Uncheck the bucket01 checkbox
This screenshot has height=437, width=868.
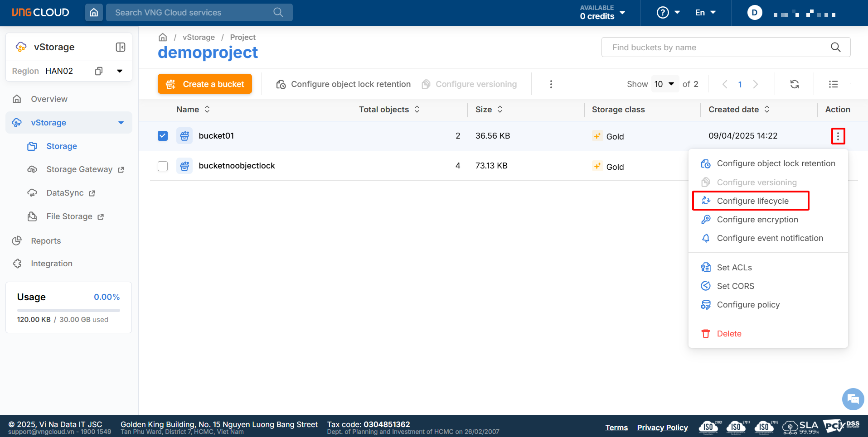click(163, 136)
